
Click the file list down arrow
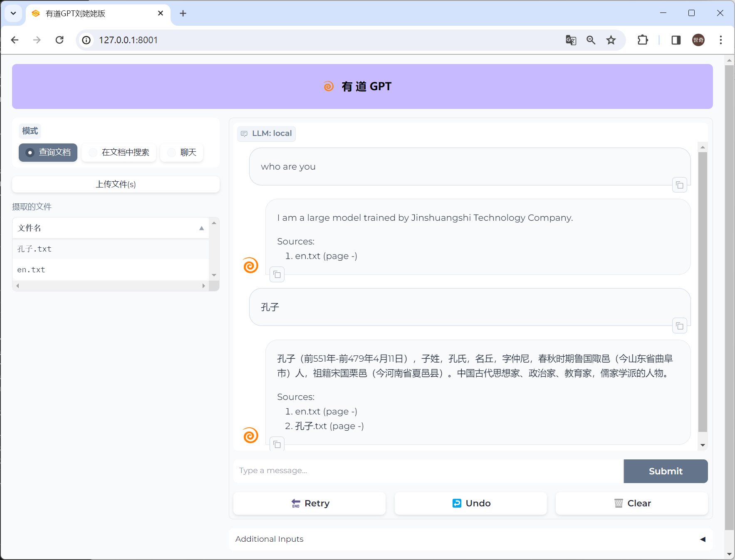(x=214, y=275)
